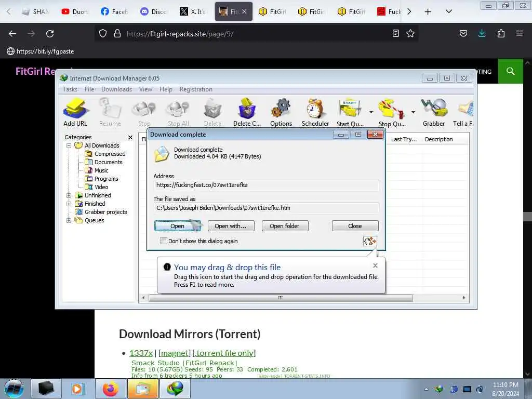
Task: Click the Stop Queue icon
Action: tap(392, 112)
